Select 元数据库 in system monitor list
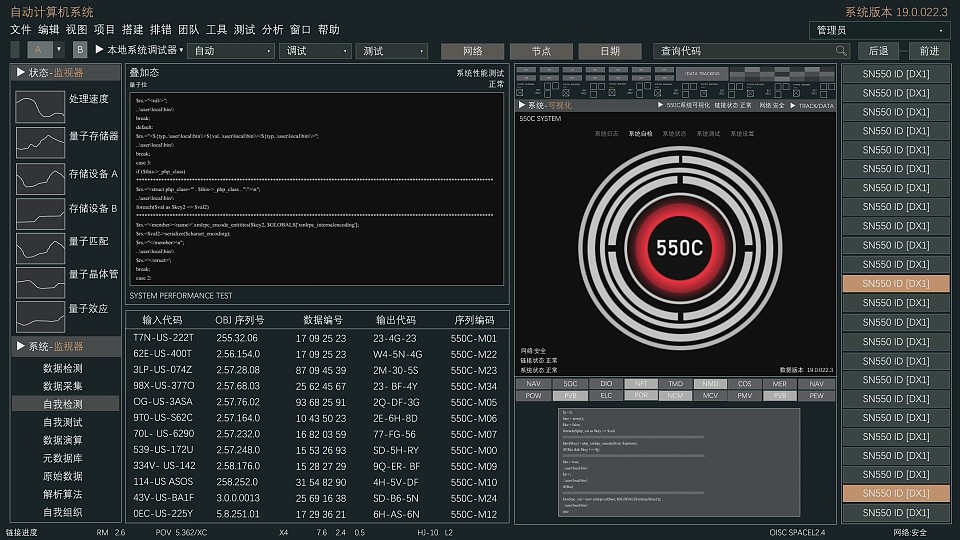960x540 pixels. coord(62,458)
